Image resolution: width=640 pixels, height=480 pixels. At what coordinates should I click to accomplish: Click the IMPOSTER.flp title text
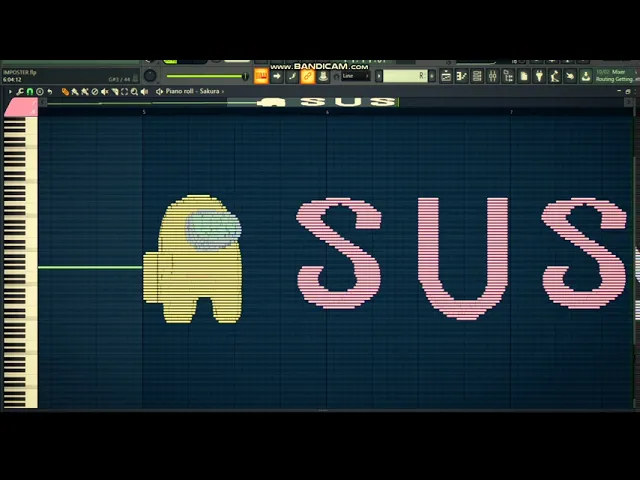tap(20, 72)
